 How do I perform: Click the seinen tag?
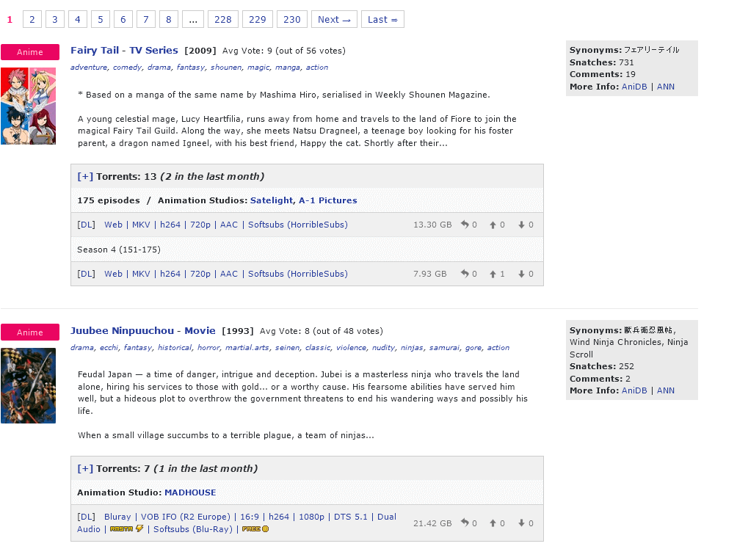click(287, 348)
